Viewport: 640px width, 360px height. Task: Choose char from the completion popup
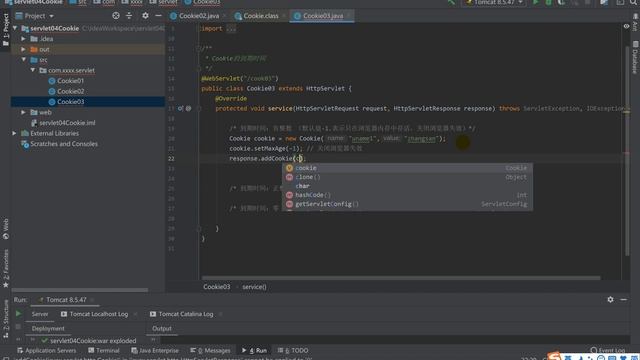pos(407,186)
